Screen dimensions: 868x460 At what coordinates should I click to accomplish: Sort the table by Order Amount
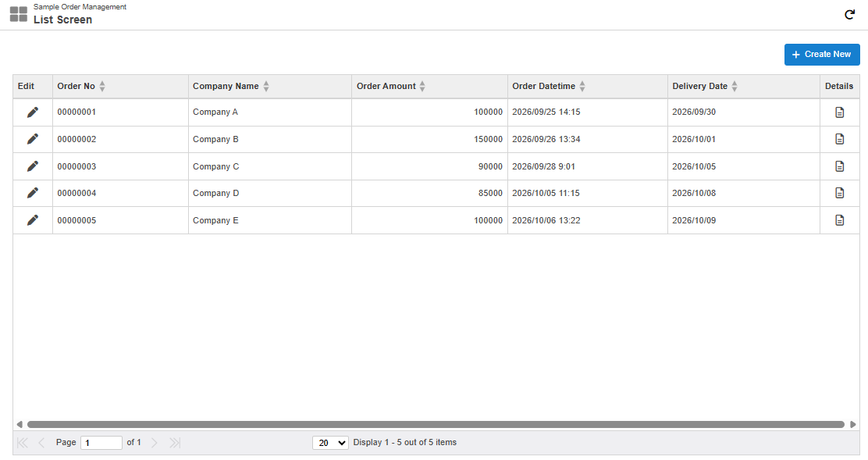(x=422, y=87)
